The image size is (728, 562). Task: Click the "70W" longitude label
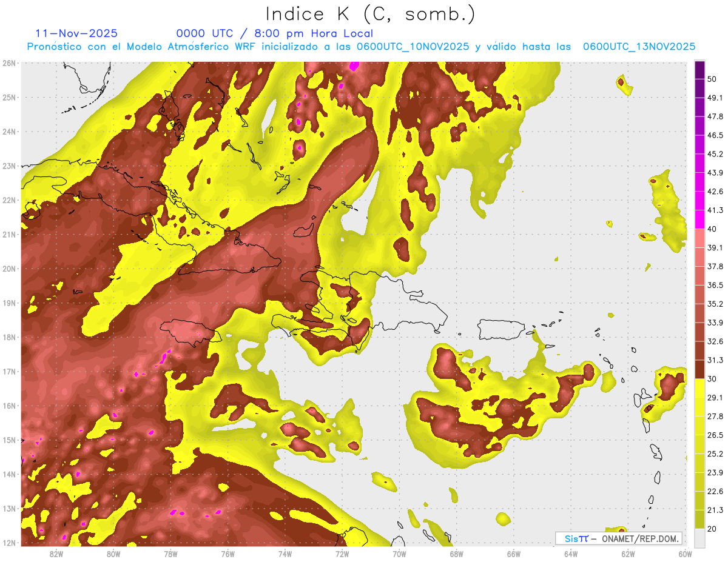click(399, 554)
